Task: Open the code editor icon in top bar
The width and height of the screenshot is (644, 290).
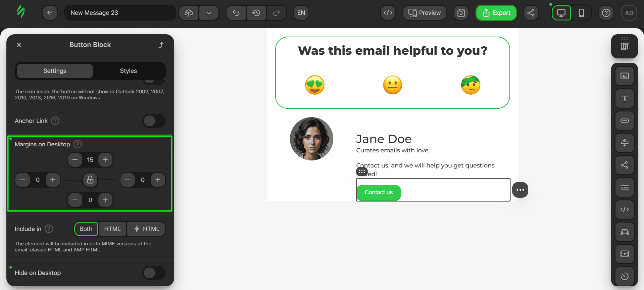Action: click(388, 13)
